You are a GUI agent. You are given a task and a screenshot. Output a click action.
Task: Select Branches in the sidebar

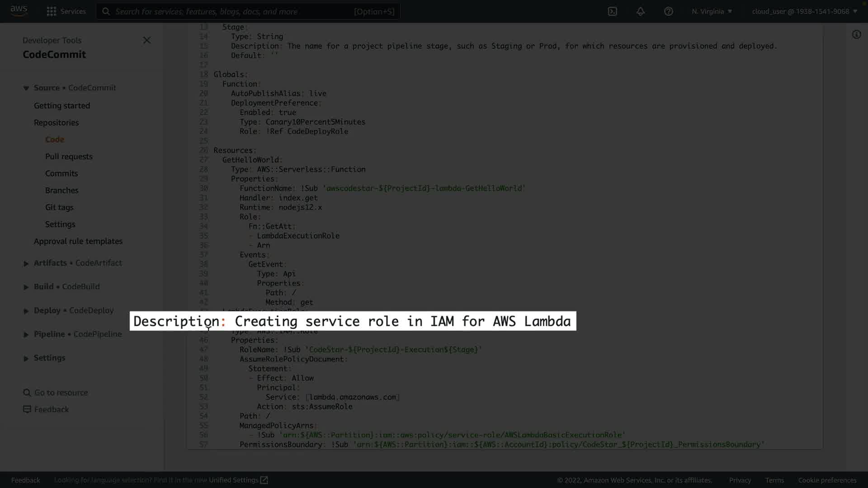(61, 190)
